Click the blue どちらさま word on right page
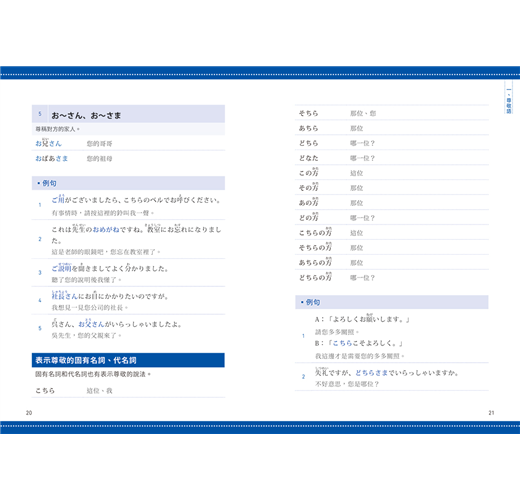520x500 pixels. pyautogui.click(x=372, y=373)
